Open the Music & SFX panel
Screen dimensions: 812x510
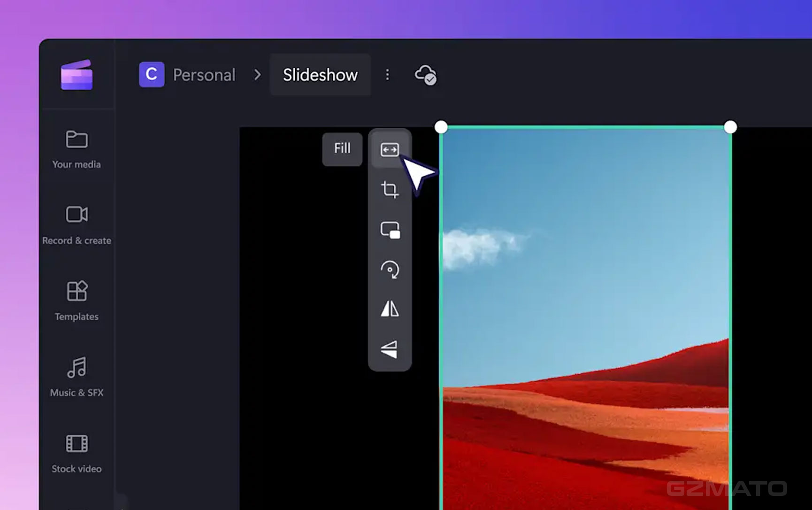click(77, 377)
